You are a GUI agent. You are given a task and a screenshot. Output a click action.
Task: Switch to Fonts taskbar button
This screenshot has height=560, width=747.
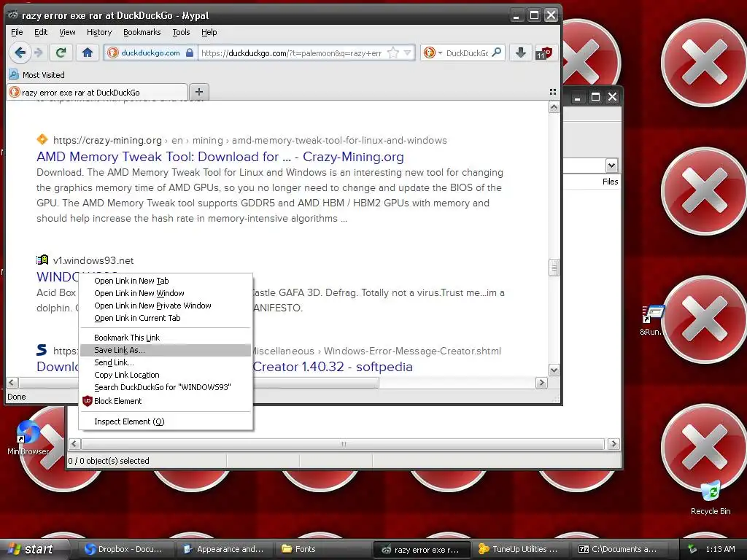tap(323, 549)
